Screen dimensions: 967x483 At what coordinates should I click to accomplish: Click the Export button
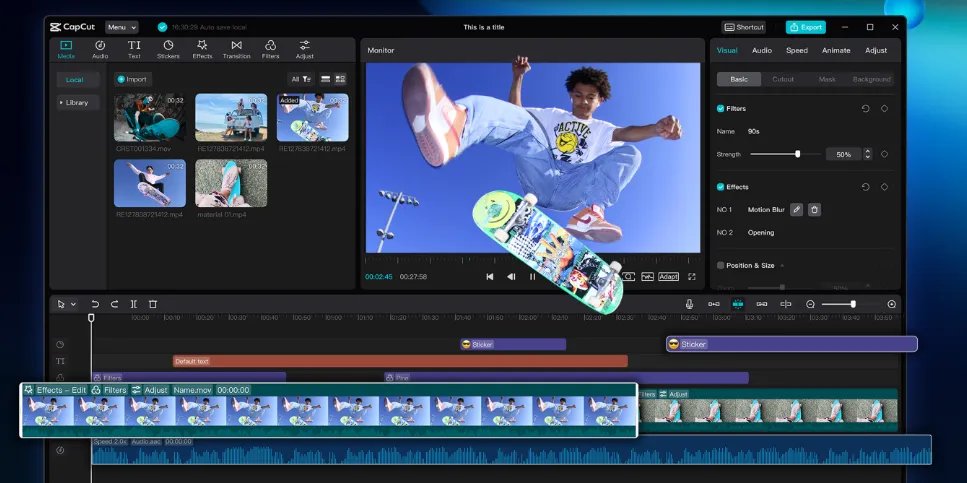[x=805, y=27]
